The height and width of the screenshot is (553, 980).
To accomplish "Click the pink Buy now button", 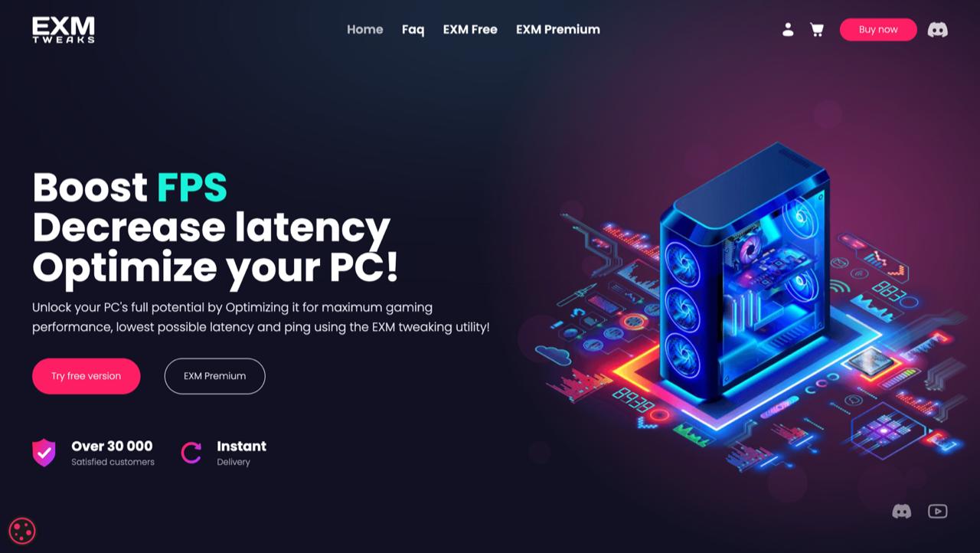I will (878, 30).
